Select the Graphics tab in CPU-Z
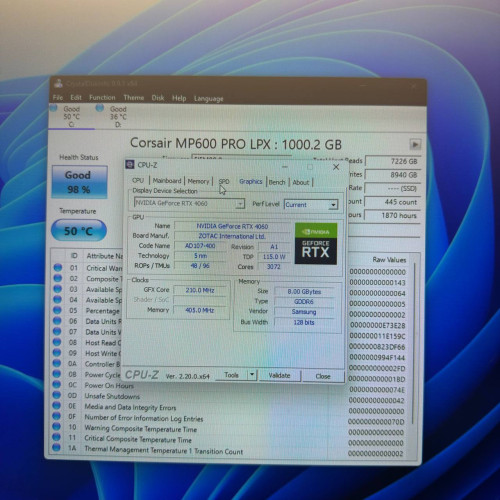The image size is (500, 500). [x=251, y=182]
